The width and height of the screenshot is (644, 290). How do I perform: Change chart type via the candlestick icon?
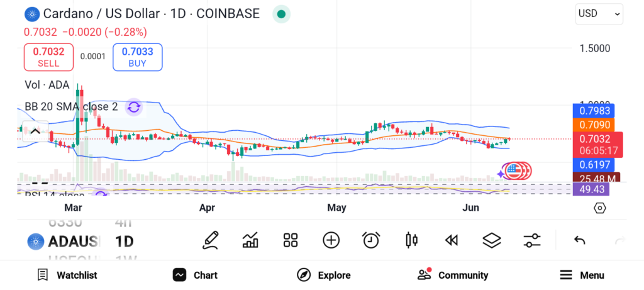tap(412, 240)
